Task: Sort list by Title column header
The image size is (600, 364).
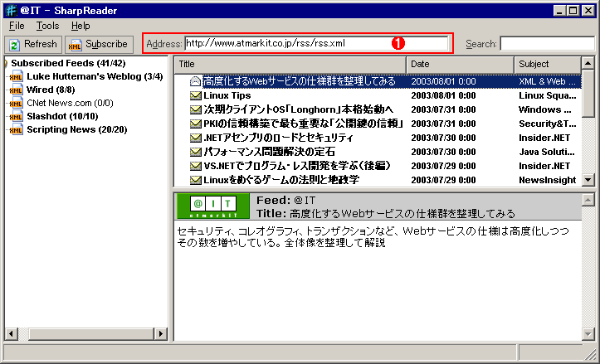Action: pos(290,64)
